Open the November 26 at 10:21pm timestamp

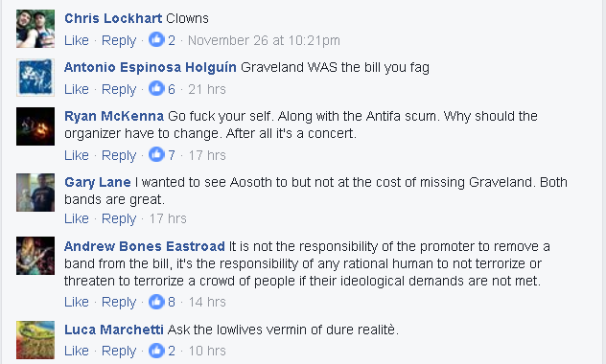(x=264, y=40)
